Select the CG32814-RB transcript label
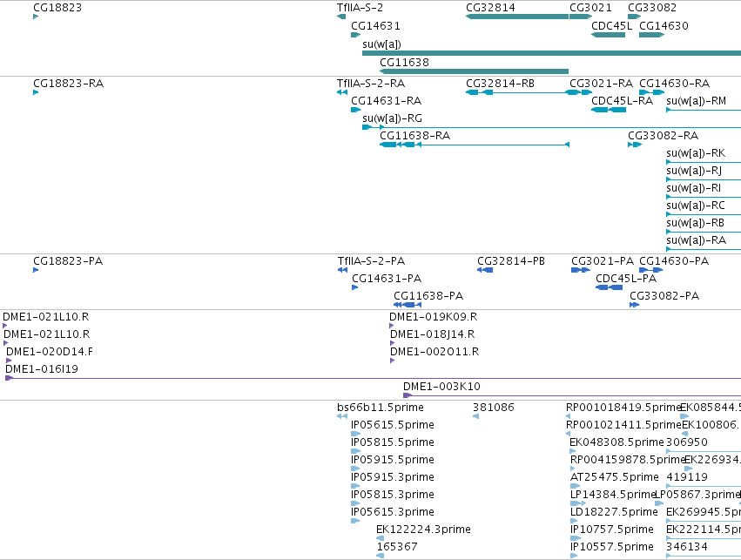 [500, 84]
